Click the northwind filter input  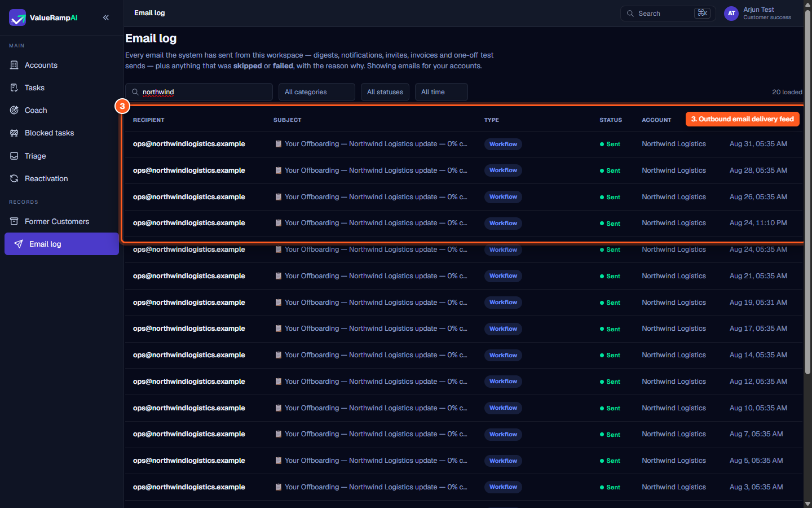click(x=199, y=92)
